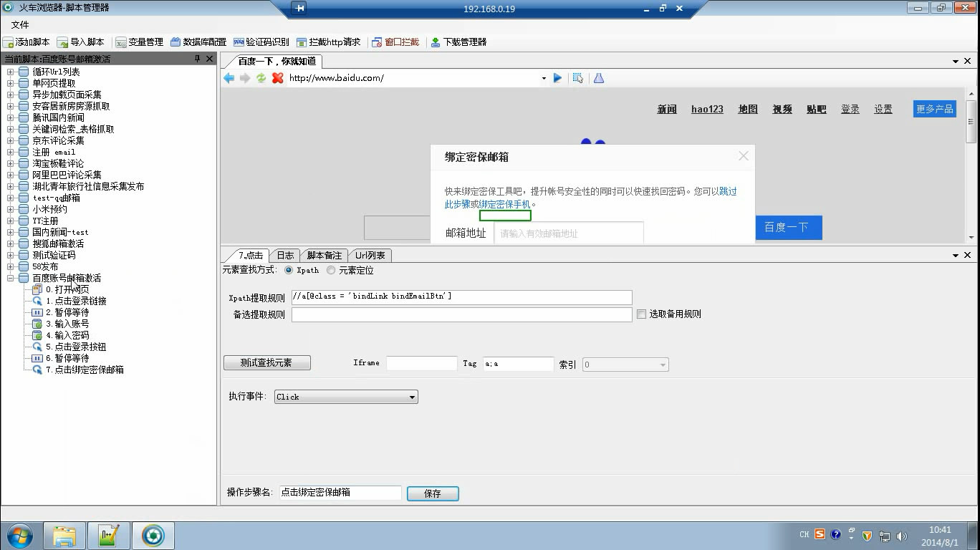Image resolution: width=980 pixels, height=550 pixels.
Task: Open the 执行事件 Click dropdown
Action: pos(346,397)
